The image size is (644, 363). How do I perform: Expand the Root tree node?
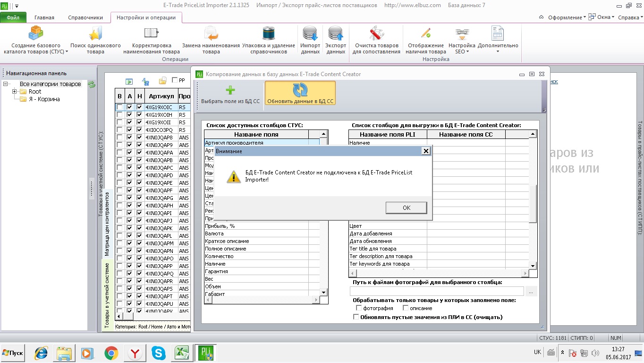click(x=15, y=92)
